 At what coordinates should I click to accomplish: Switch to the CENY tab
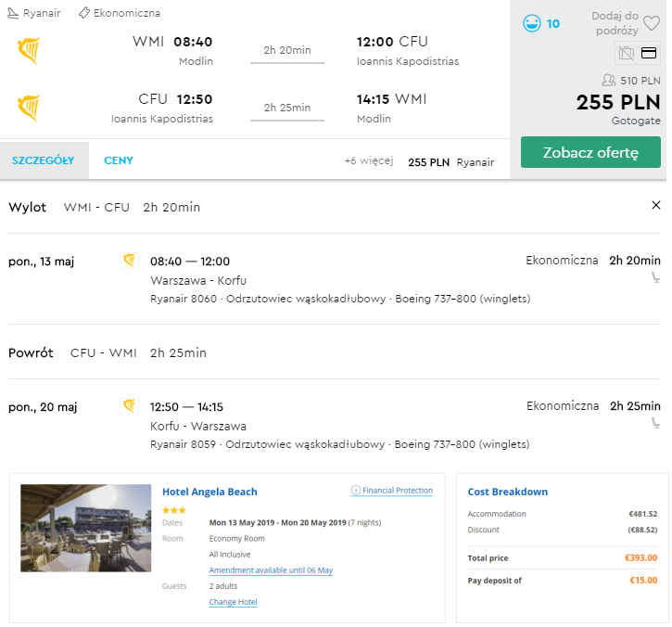[119, 160]
